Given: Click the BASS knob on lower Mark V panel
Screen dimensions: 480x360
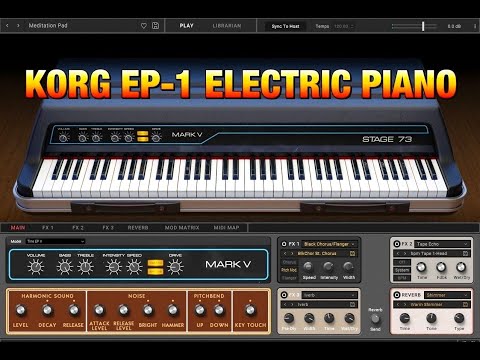Looking at the screenshot, I should (x=65, y=267).
